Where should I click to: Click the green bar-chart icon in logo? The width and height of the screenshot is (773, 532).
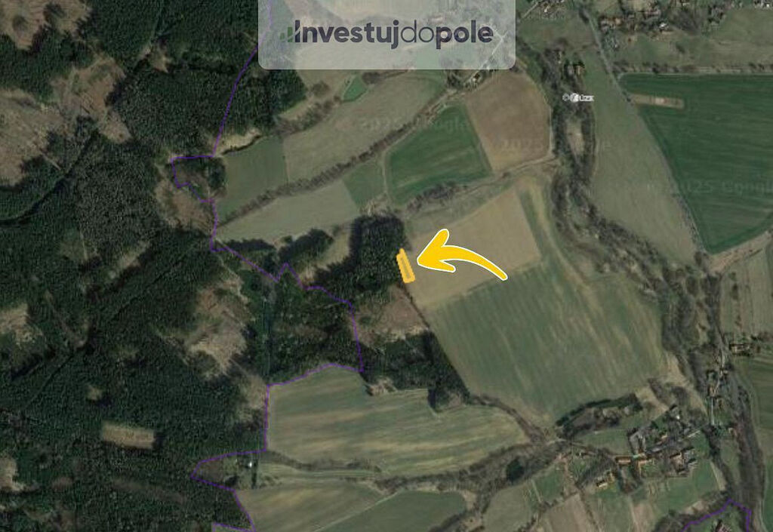tap(286, 35)
